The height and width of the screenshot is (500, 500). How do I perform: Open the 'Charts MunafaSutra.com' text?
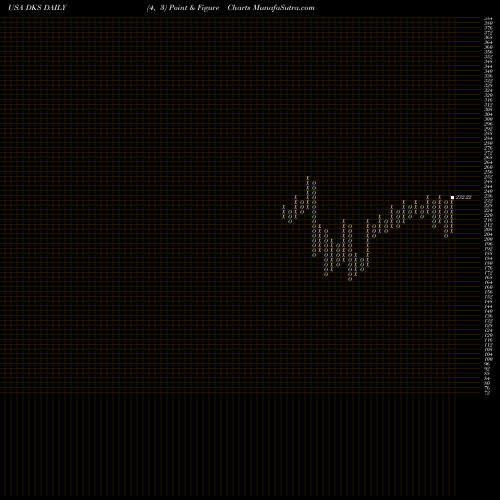point(271,8)
